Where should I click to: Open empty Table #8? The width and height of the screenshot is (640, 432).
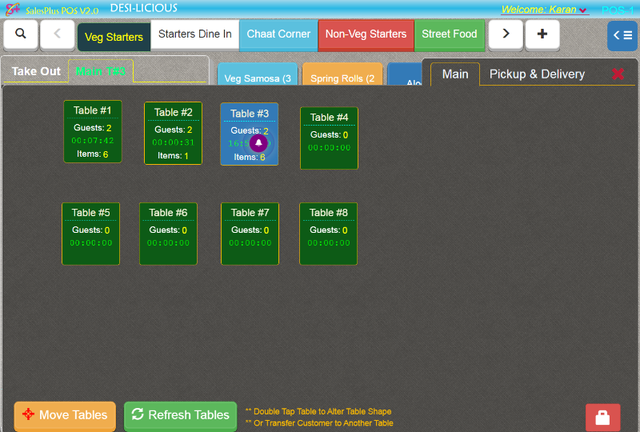[329, 234]
